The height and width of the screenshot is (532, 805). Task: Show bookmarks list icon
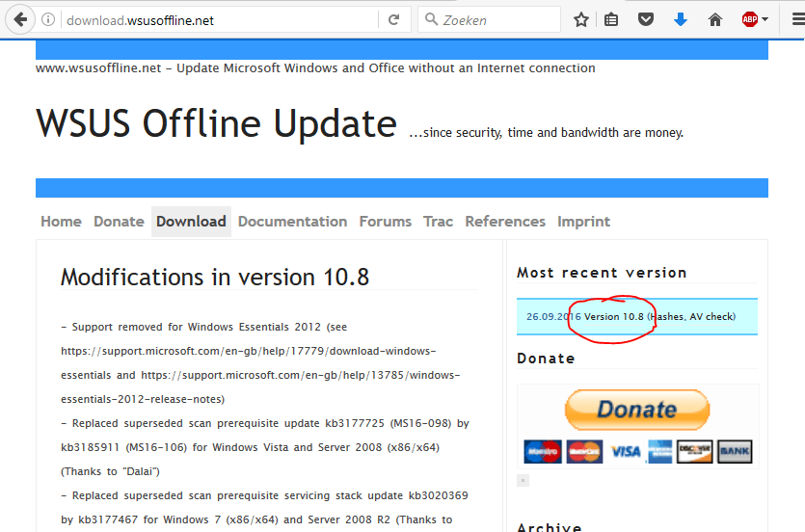pos(611,20)
